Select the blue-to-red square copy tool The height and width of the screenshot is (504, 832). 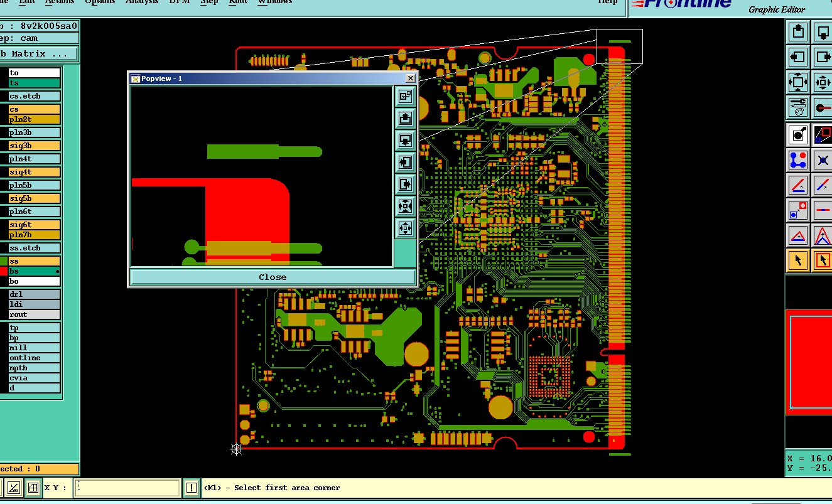pos(797,210)
